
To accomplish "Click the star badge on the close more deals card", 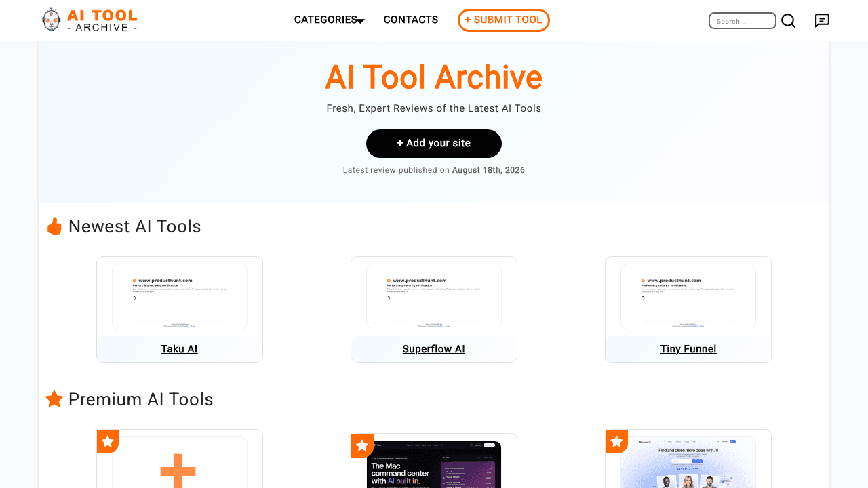I will [x=616, y=441].
